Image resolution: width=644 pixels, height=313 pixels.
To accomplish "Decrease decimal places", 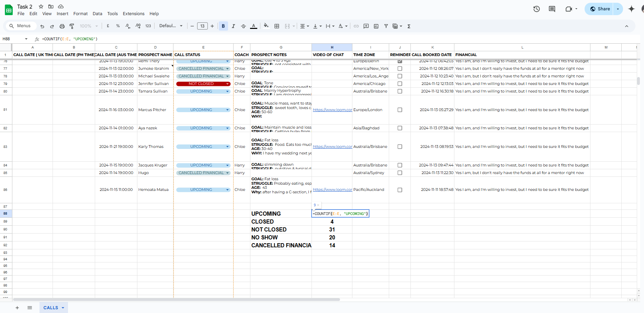I will (x=128, y=26).
